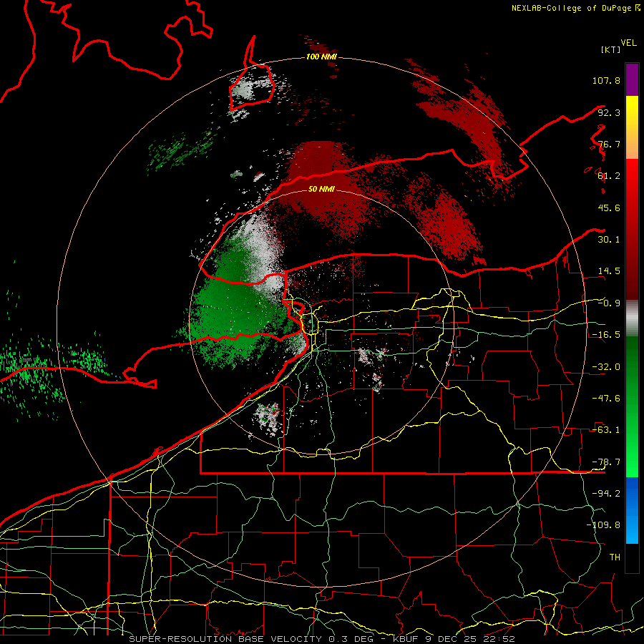Click the [KT] units label
644x644 pixels.
pyautogui.click(x=611, y=49)
